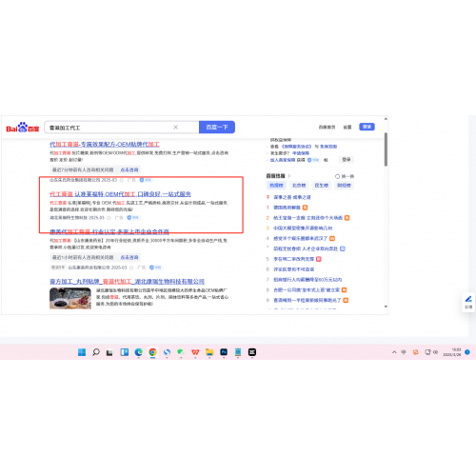Launch Microsoft Edge from the taskbar
The height and width of the screenshot is (476, 476).
(x=138, y=352)
